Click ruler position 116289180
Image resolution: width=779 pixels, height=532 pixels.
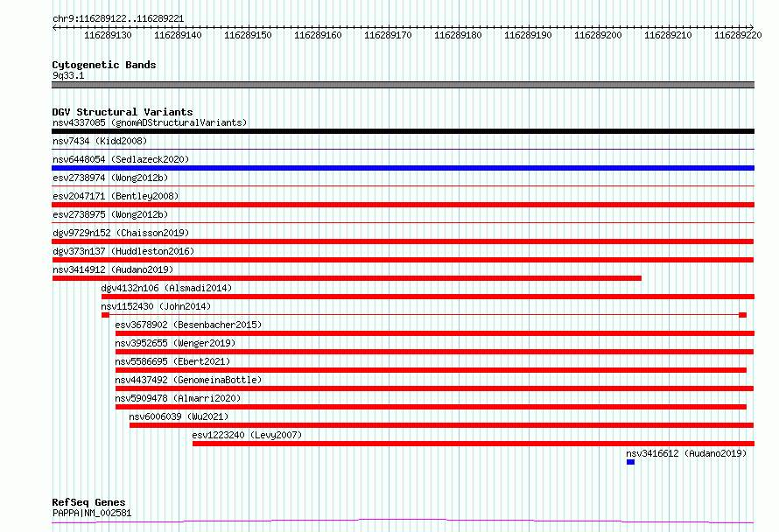(458, 35)
